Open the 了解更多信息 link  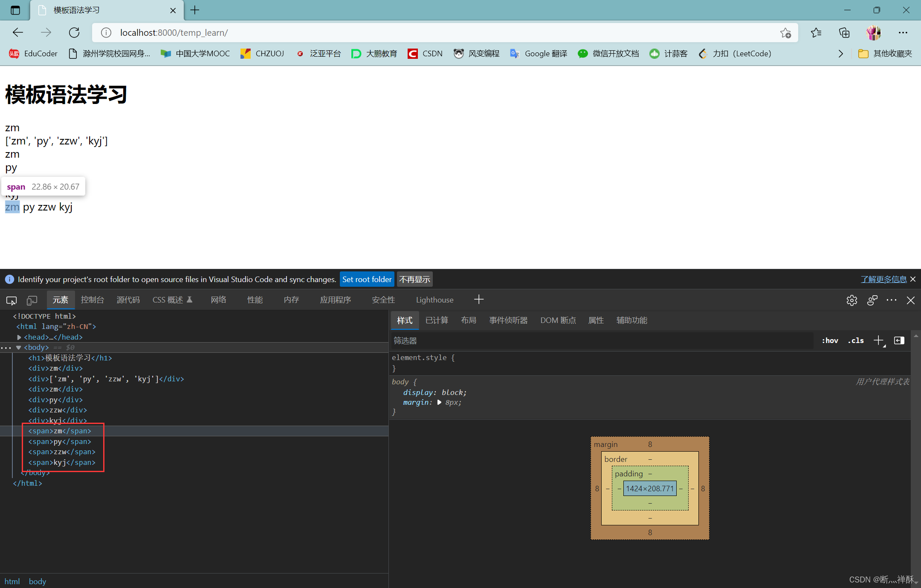[x=883, y=280]
